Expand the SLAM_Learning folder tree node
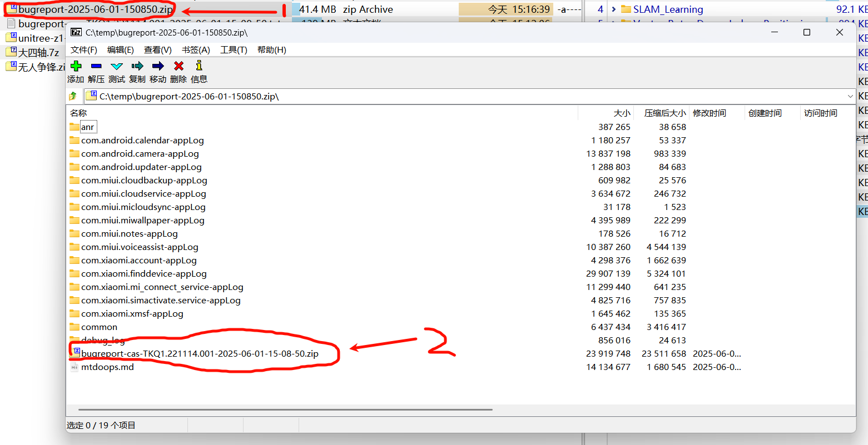 (613, 9)
